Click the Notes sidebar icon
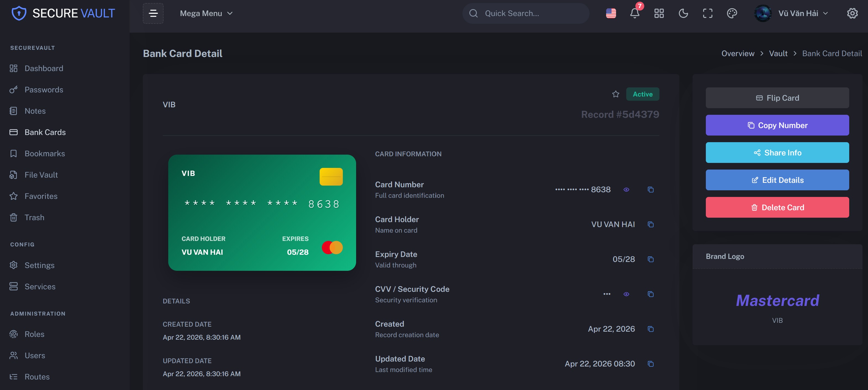868x390 pixels. pyautogui.click(x=14, y=111)
